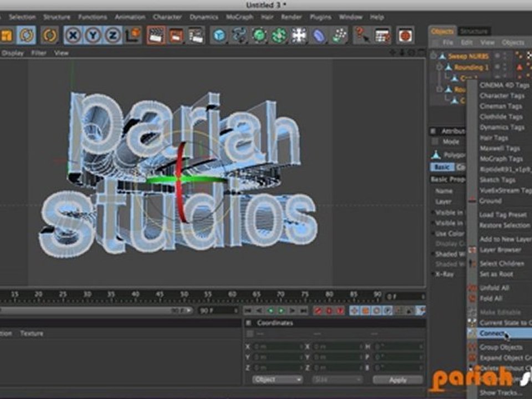The width and height of the screenshot is (532, 399).
Task: Open the Size dropdown in Coordinates
Action: 336,379
